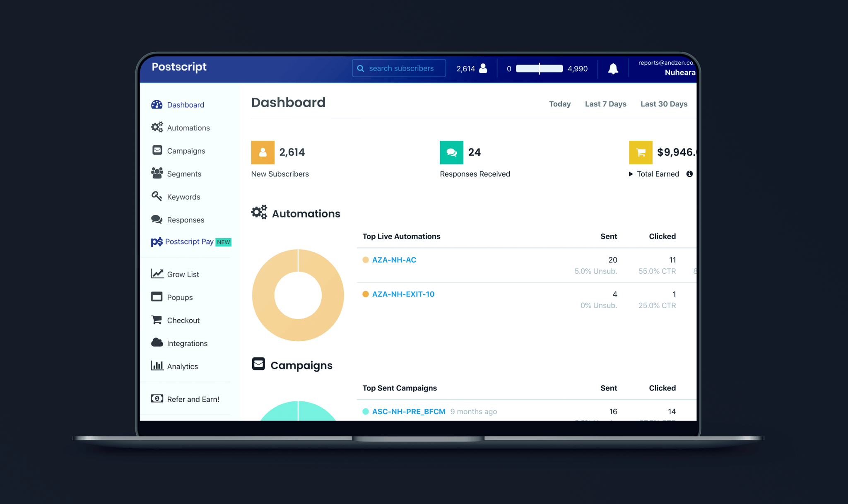The width and height of the screenshot is (848, 504).
Task: Open the AZA-NH-AC automation link
Action: (394, 260)
